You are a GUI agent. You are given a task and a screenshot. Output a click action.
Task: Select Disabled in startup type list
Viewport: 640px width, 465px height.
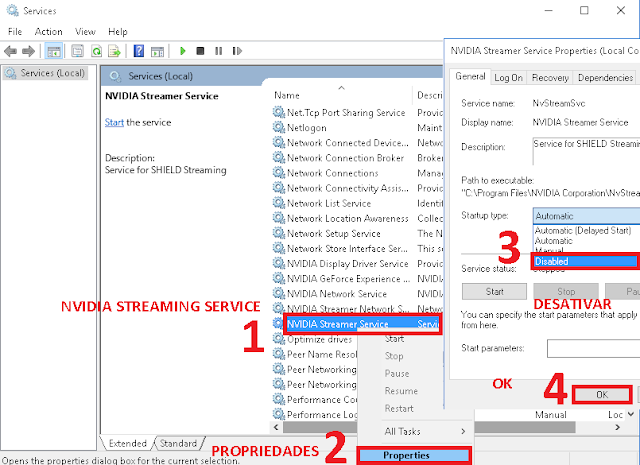[584, 261]
